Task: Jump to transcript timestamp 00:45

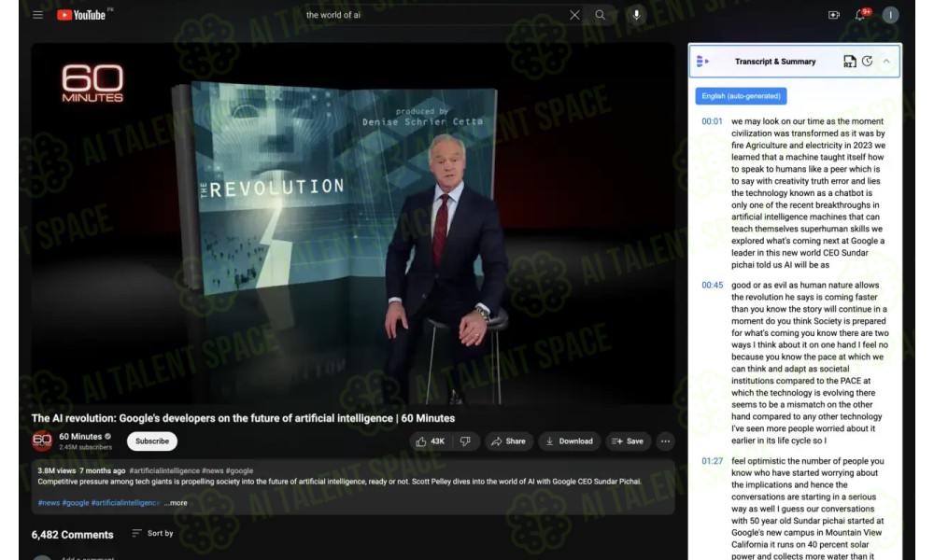Action: point(712,285)
